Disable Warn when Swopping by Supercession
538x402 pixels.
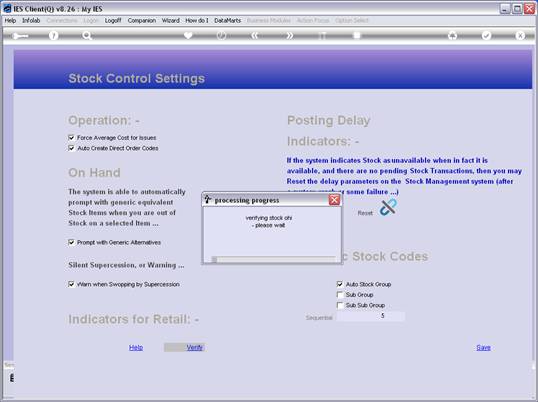coord(71,284)
